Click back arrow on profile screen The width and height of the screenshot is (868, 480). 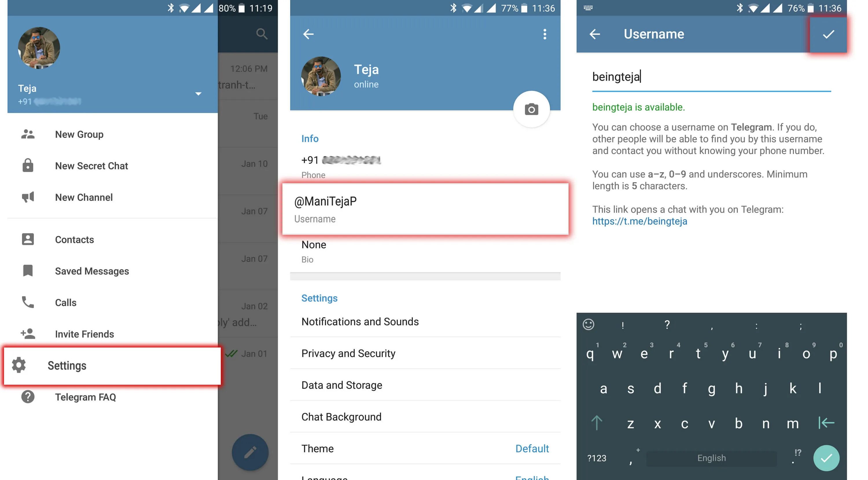[308, 34]
